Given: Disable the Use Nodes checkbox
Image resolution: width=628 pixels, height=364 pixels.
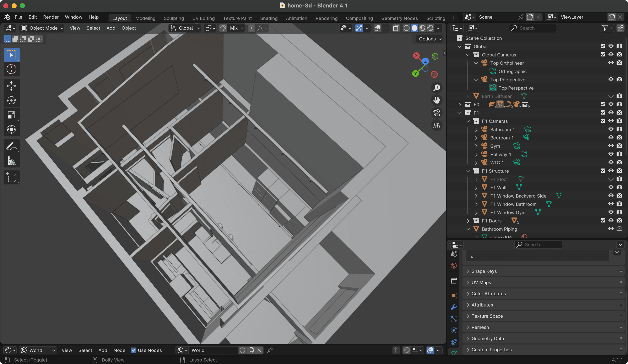Looking at the screenshot, I should click(134, 350).
